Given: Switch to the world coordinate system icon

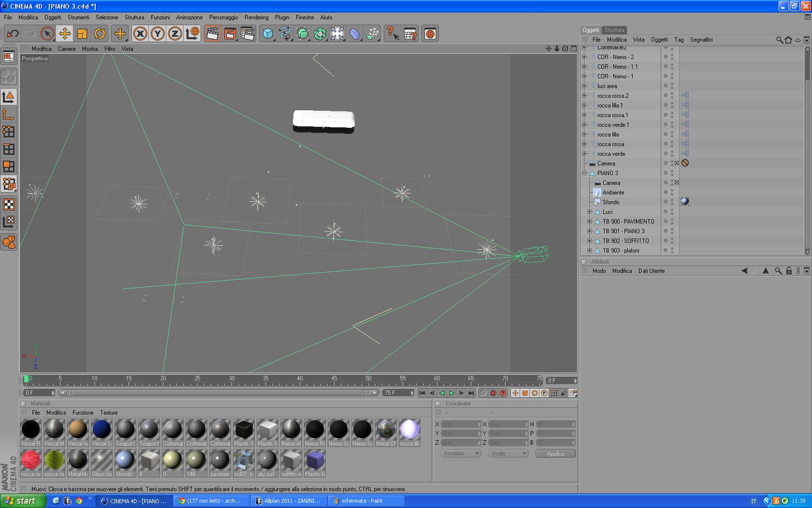Looking at the screenshot, I should click(x=192, y=34).
